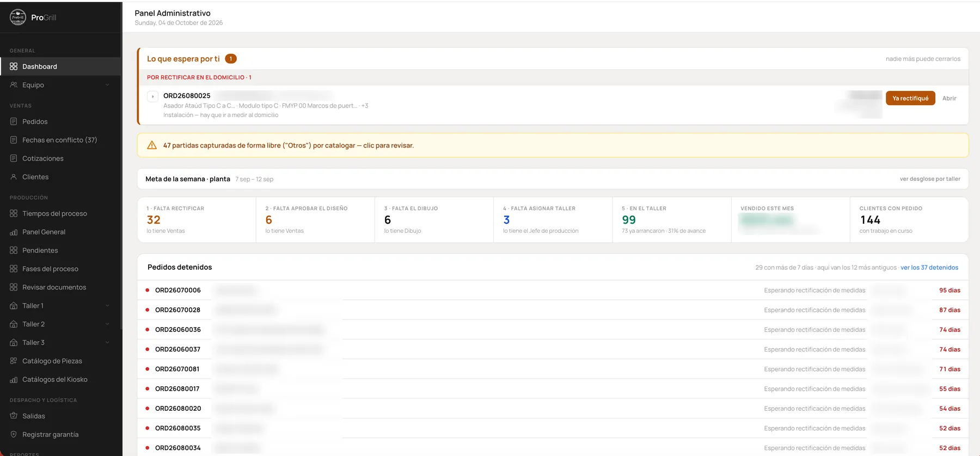Screen dimensions: 980x456
Task: Click the Cotizaciones document icon
Action: [14, 158]
